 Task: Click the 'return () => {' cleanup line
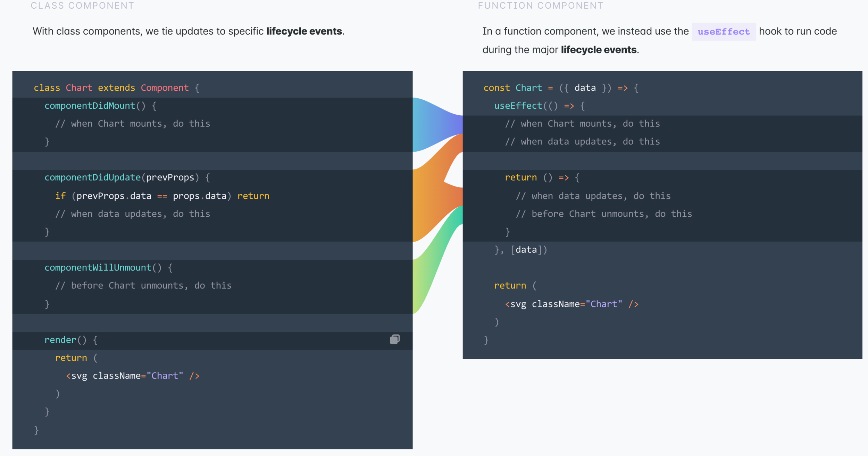coord(542,177)
